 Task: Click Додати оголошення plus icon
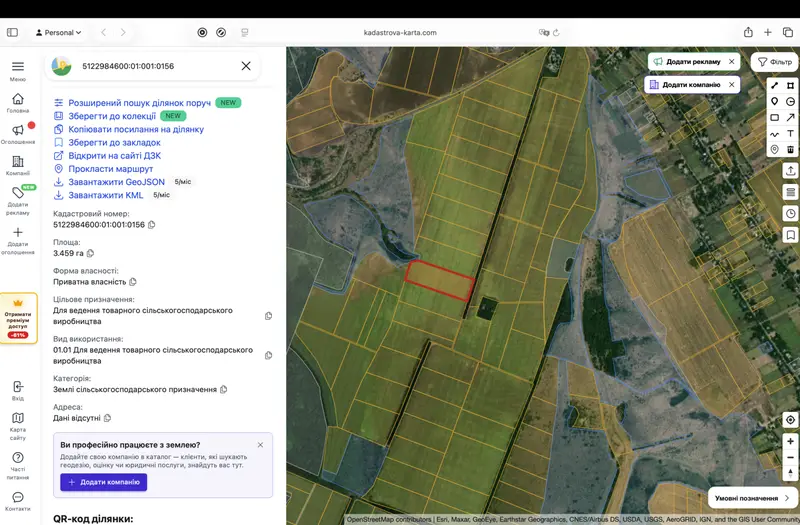click(18, 233)
